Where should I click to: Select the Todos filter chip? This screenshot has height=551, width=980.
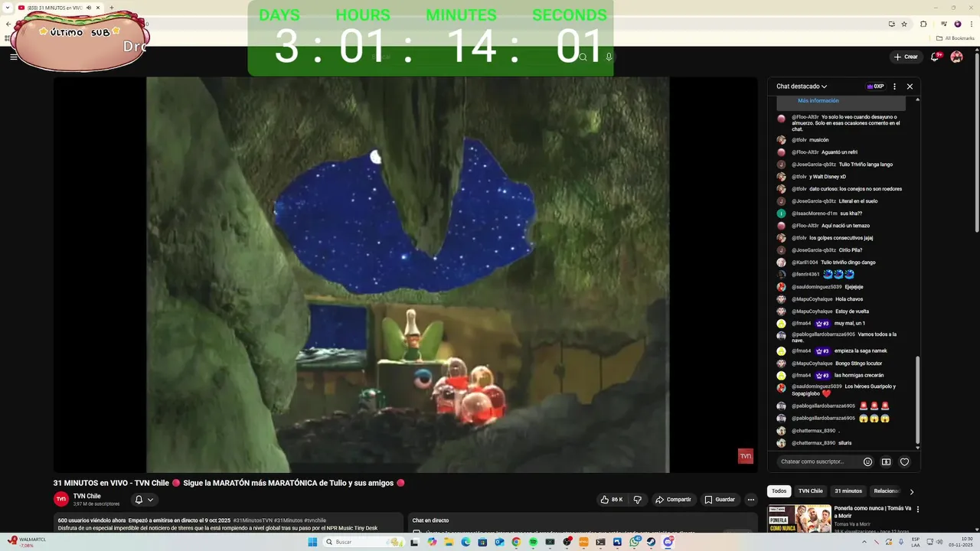[779, 491]
